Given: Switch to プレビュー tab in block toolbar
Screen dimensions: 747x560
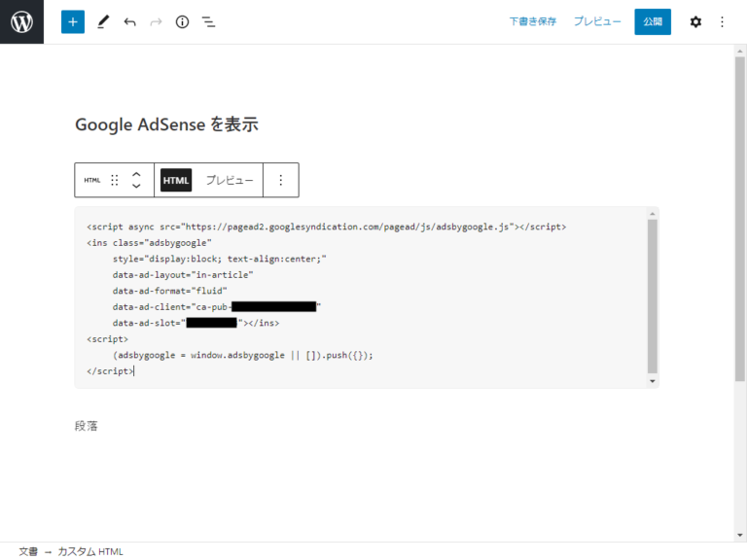Looking at the screenshot, I should click(x=229, y=180).
